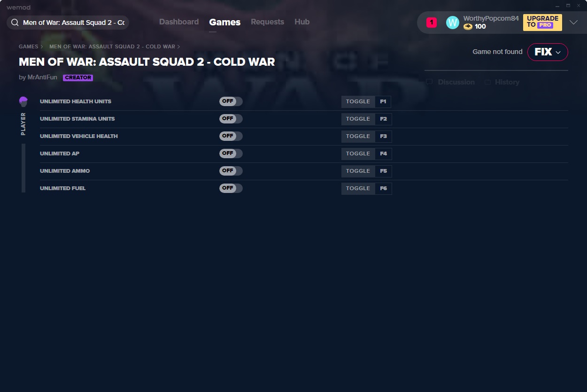Activate Unlimited Fuel toggle switch
Screen dimensions: 587x392
(x=231, y=188)
